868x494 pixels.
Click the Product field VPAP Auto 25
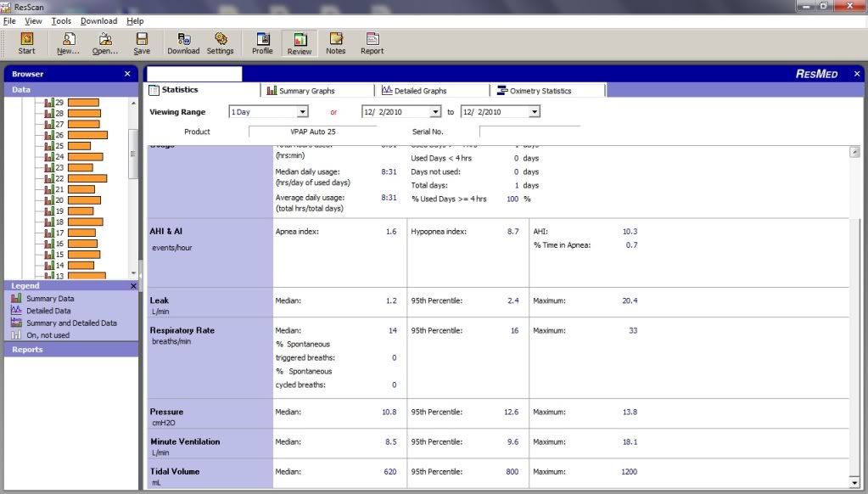(x=313, y=132)
